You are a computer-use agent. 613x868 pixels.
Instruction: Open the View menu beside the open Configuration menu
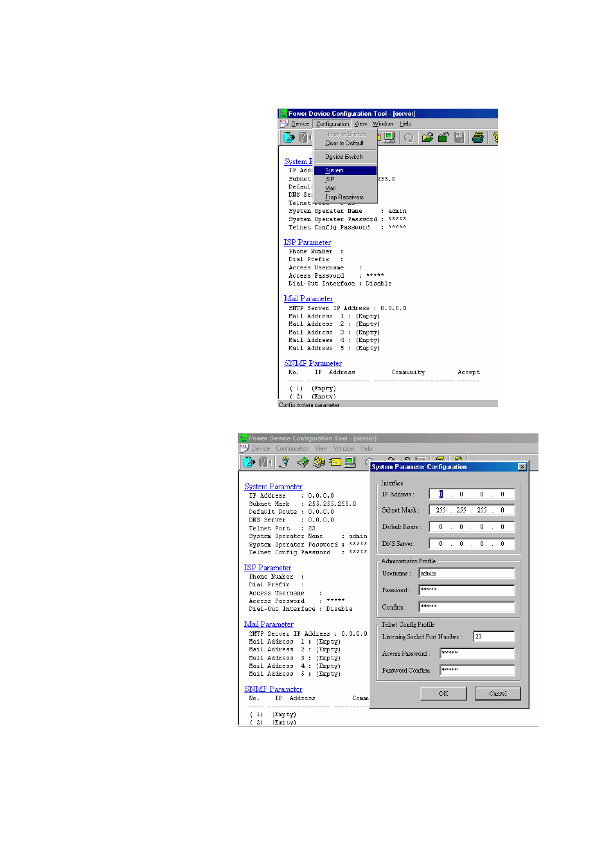click(x=360, y=124)
